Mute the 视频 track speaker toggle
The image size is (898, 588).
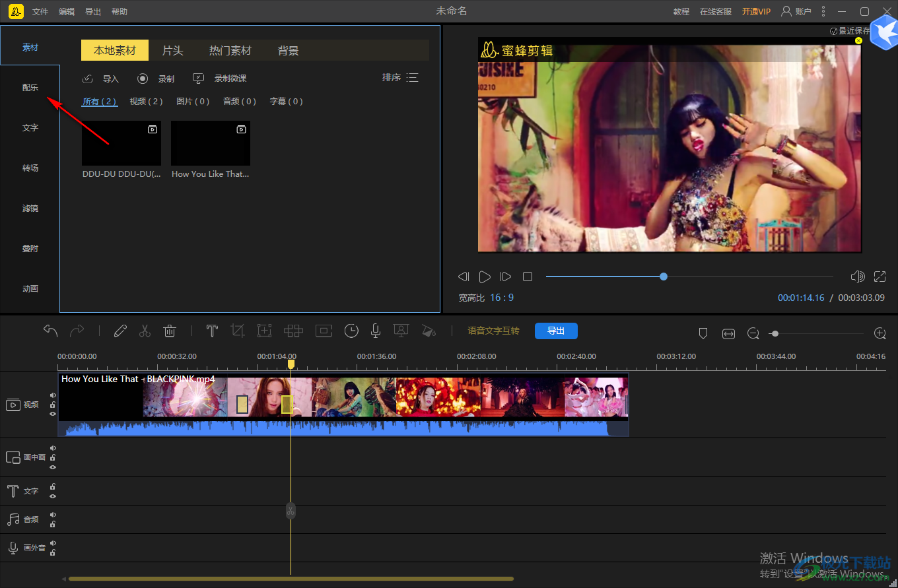tap(53, 395)
